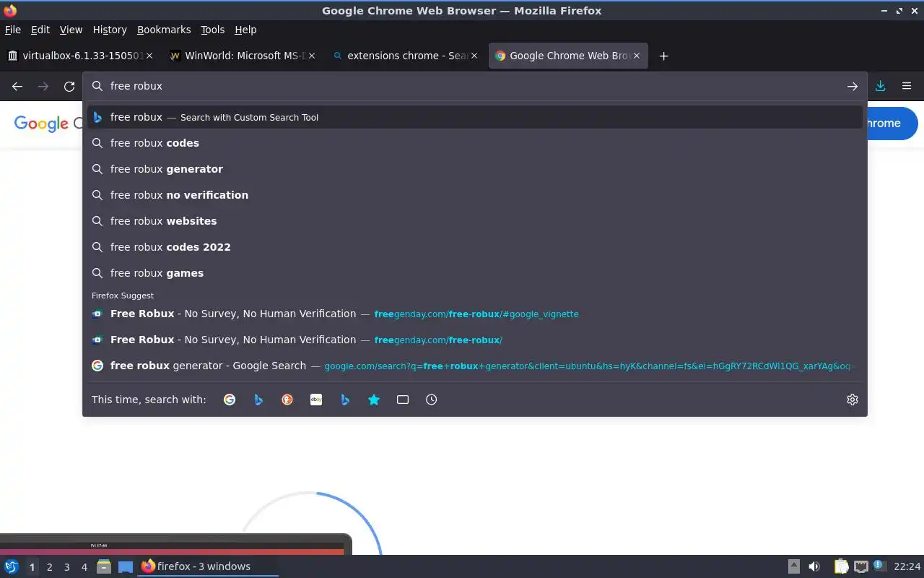This screenshot has width=924, height=578.
Task: Switch to workspace 3
Action: point(66,567)
